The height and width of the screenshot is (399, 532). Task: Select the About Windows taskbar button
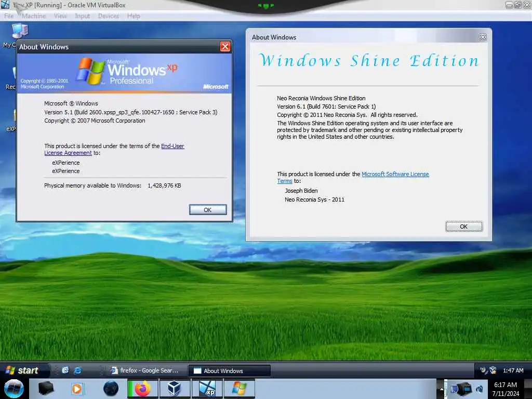229,371
